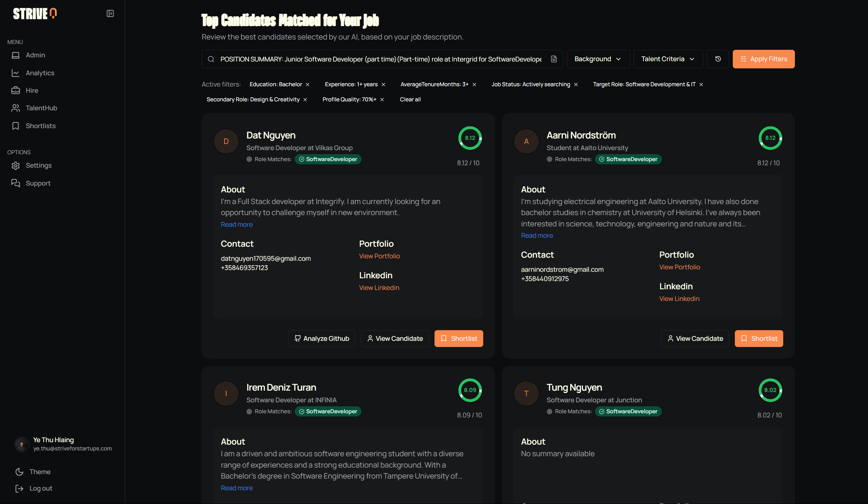Click Aarni Nordström's SoftwareDeveloper role badge

(628, 159)
